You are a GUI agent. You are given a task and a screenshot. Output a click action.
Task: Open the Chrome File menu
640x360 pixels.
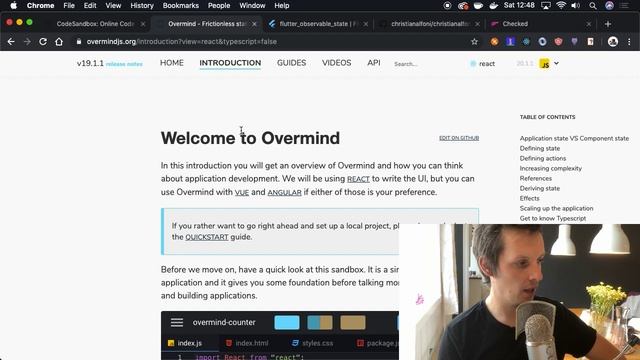(x=69, y=6)
